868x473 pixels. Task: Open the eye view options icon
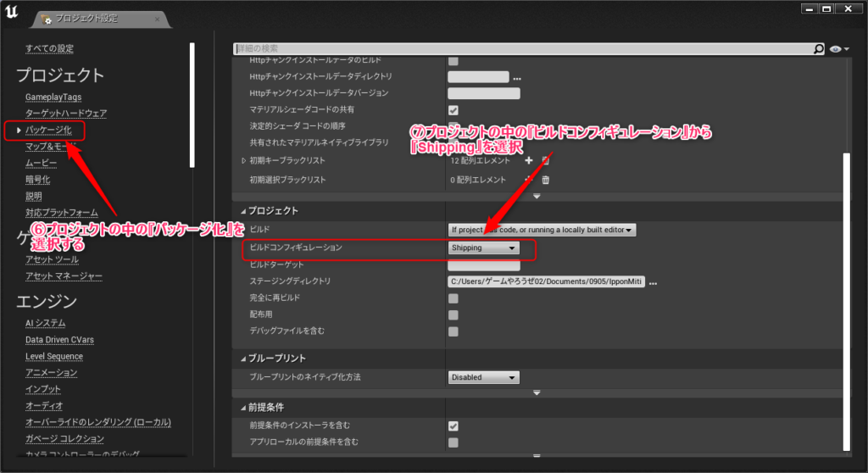(x=839, y=50)
